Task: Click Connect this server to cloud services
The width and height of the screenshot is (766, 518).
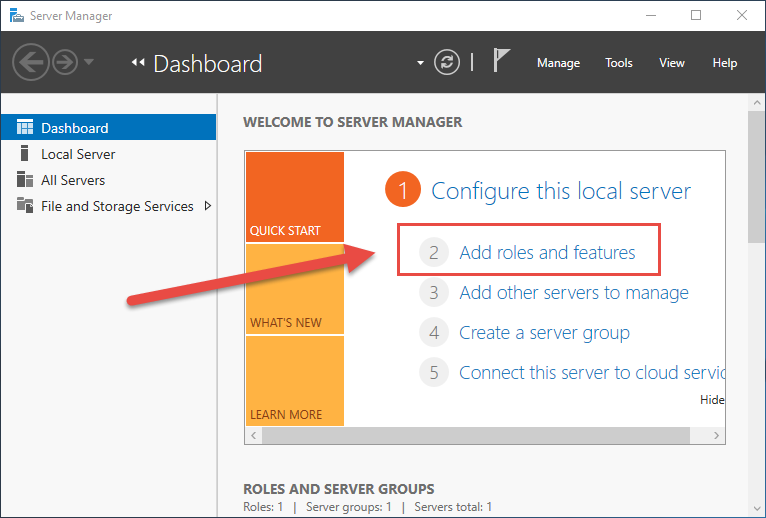Action: click(592, 373)
